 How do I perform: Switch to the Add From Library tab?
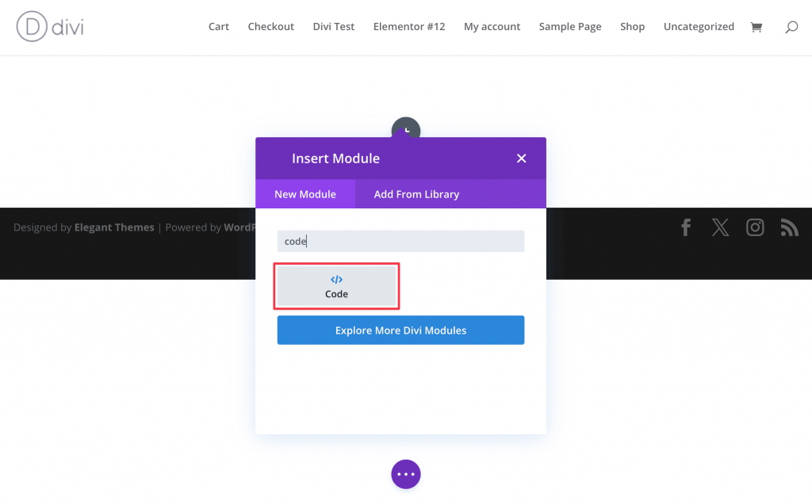pyautogui.click(x=416, y=194)
